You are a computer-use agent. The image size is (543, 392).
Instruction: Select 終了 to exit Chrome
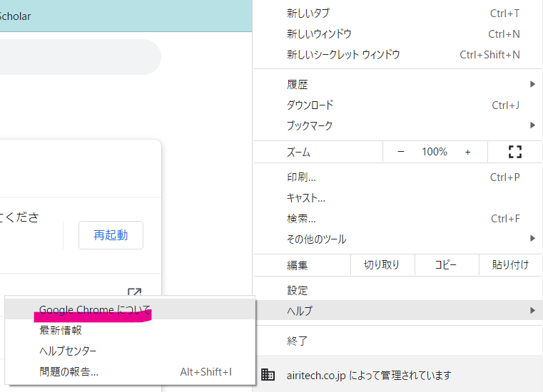[397, 341]
